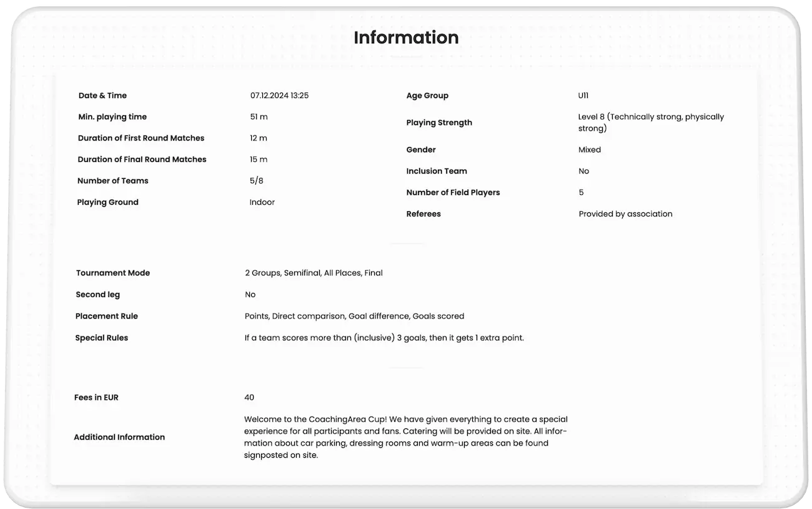The image size is (812, 509).
Task: Click the U11 age group value
Action: pyautogui.click(x=583, y=96)
